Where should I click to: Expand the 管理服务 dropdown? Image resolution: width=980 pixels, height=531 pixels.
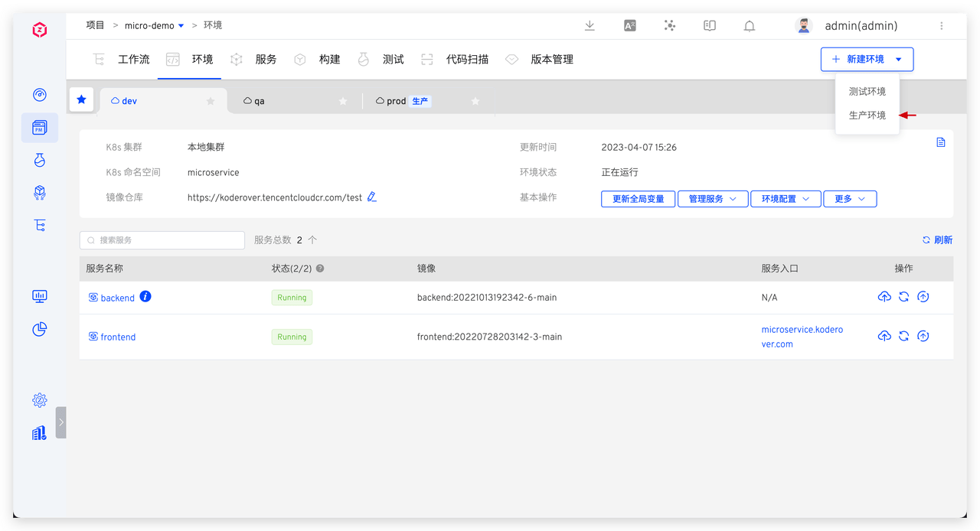pos(713,198)
